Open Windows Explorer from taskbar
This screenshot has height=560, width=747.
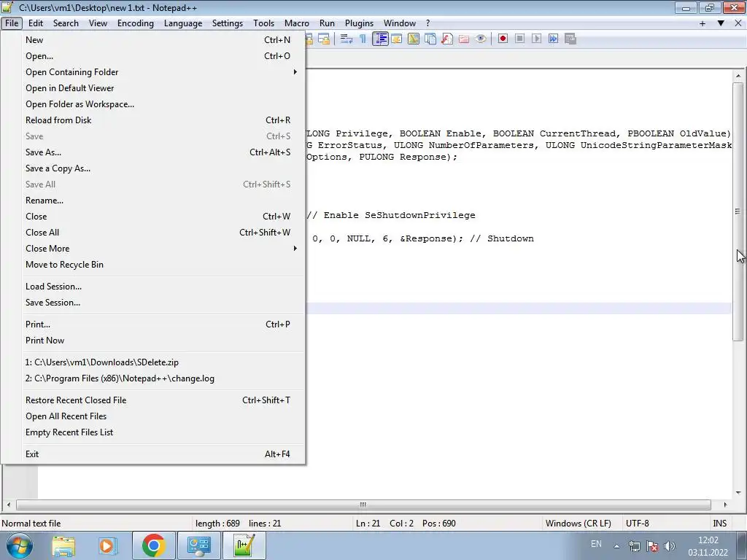[x=64, y=545]
